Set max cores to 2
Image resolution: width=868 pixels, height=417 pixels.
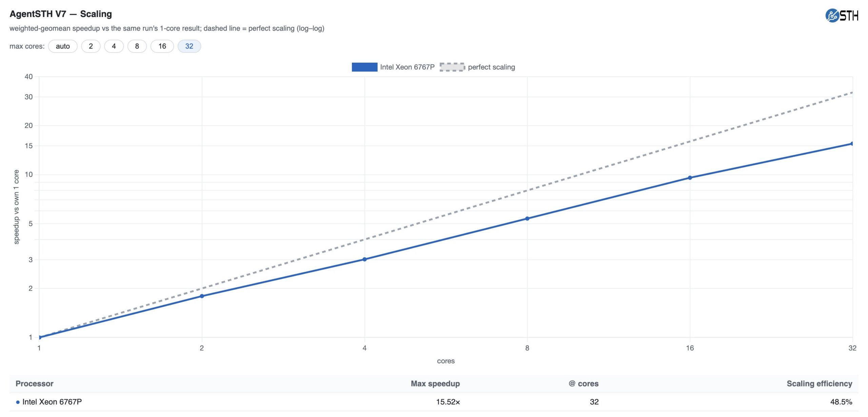(x=91, y=46)
